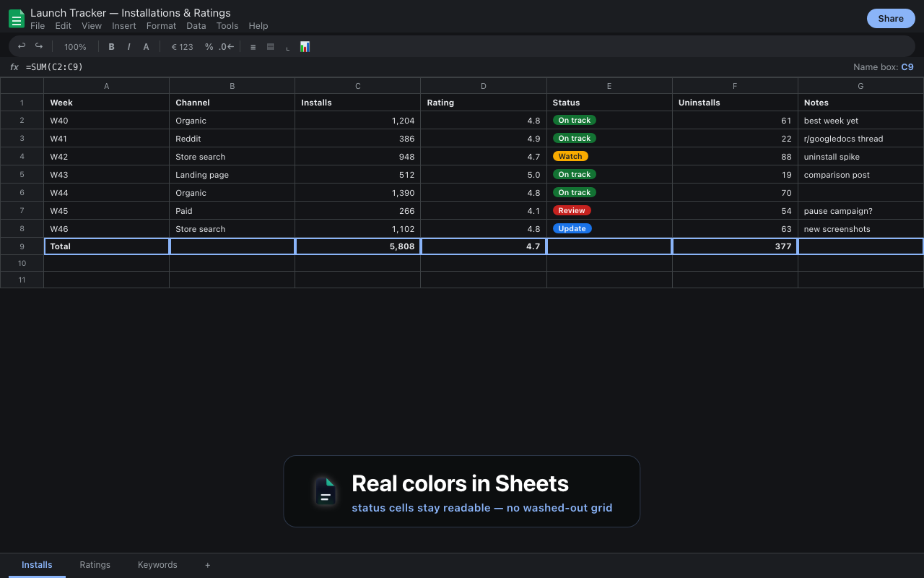Toggle bold formatting
The height and width of the screenshot is (578, 924).
[111, 47]
